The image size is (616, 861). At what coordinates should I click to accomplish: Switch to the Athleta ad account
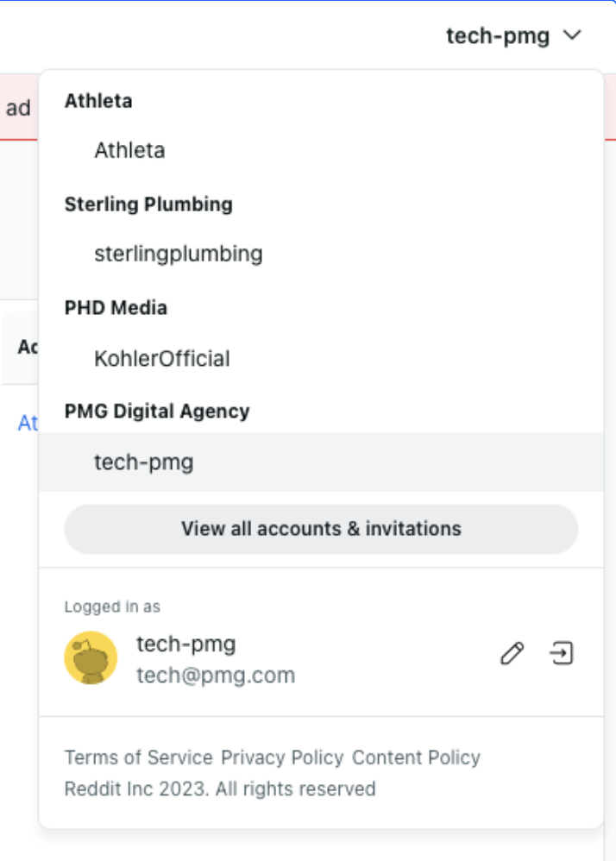pos(129,150)
